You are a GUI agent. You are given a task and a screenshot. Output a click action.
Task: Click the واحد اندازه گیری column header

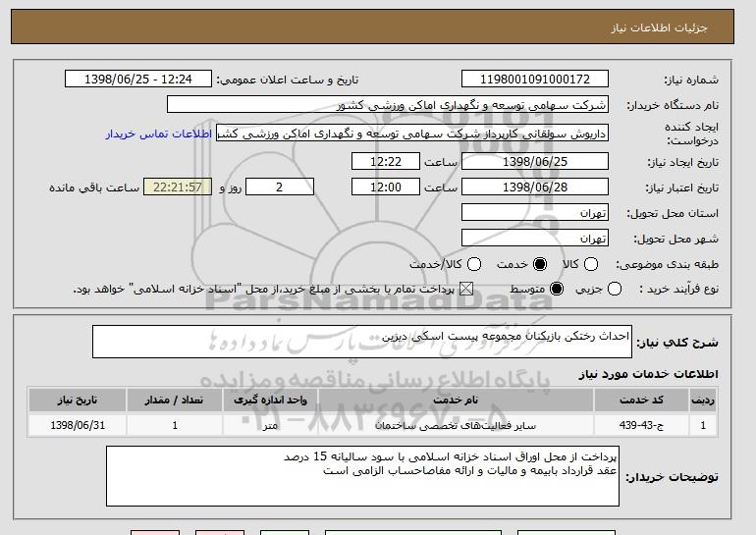coord(270,401)
